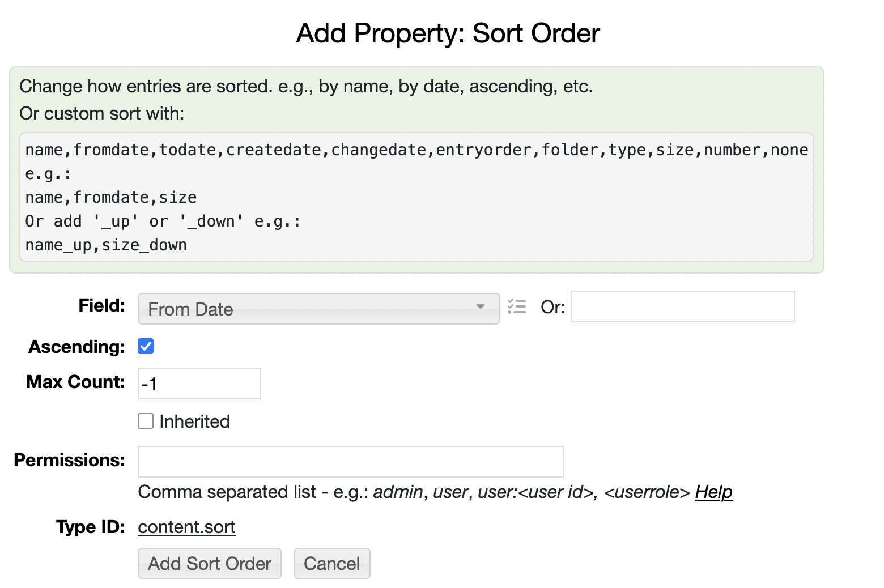Image resolution: width=884 pixels, height=588 pixels.
Task: Open the Help link for permissions
Action: click(x=713, y=492)
